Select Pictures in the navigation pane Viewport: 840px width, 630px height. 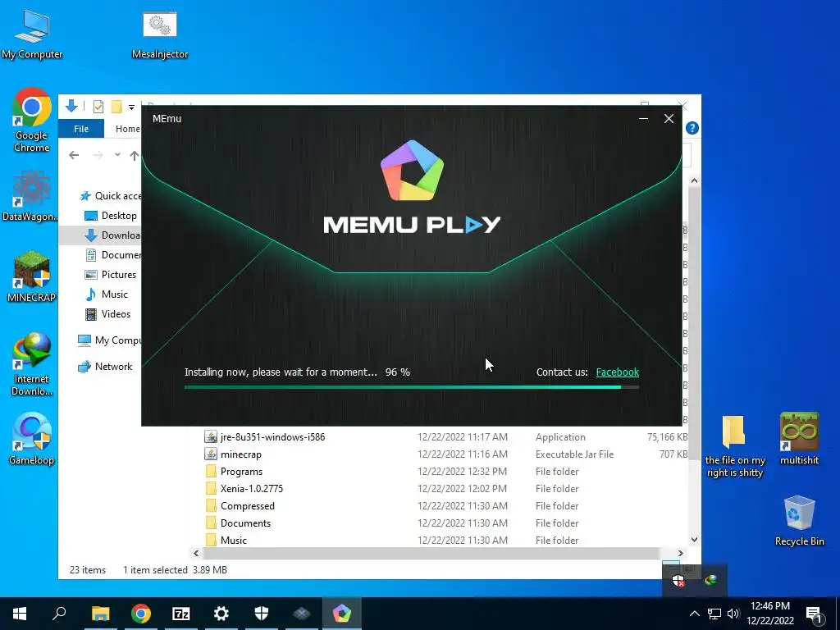tap(111, 275)
